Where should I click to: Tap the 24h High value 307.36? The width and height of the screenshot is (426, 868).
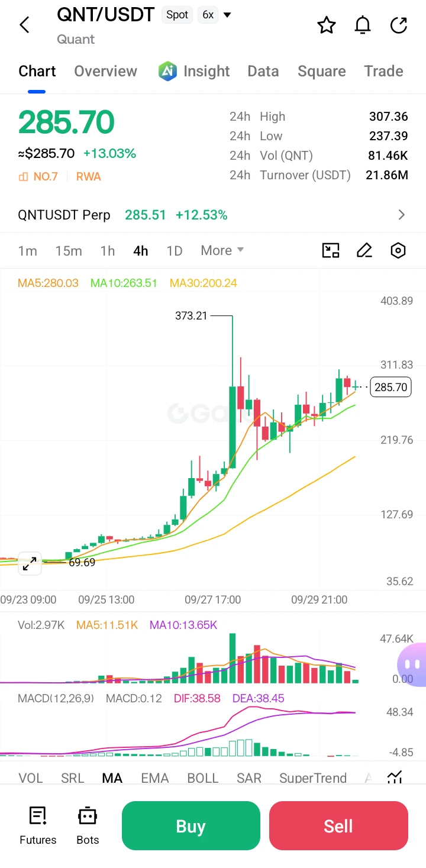(389, 117)
